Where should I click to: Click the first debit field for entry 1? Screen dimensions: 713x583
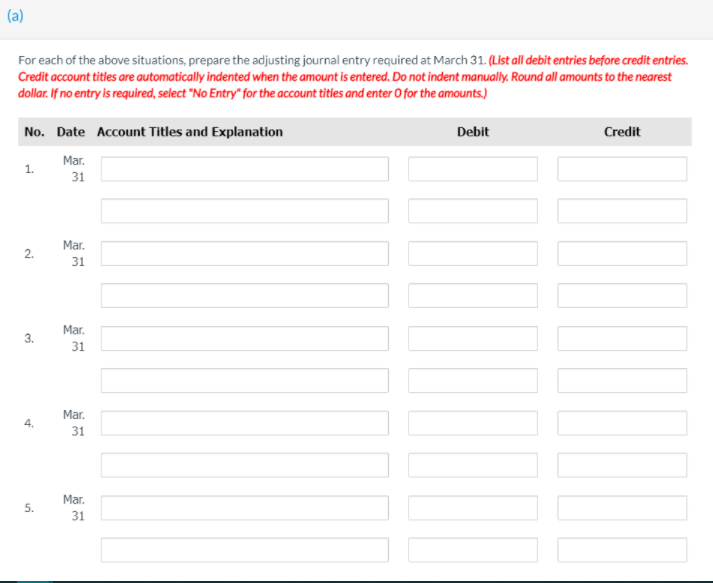coord(473,169)
